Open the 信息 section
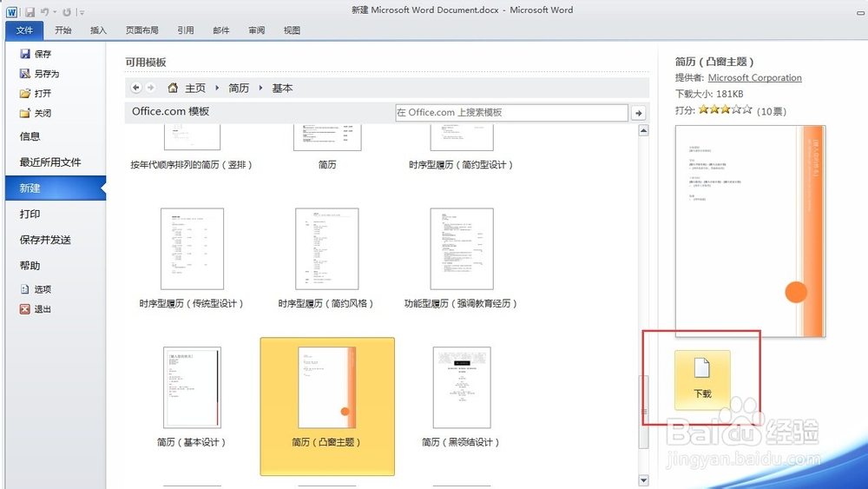868x489 pixels. click(30, 136)
